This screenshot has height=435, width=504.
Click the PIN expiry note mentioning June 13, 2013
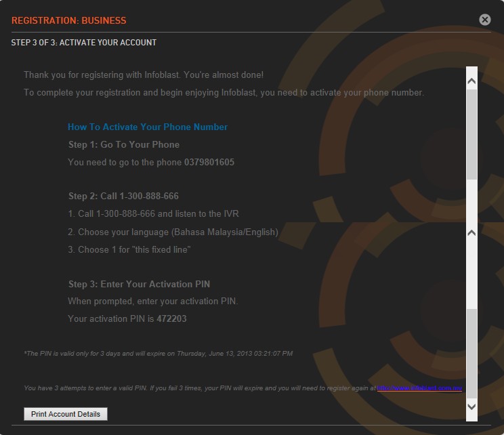(x=158, y=353)
